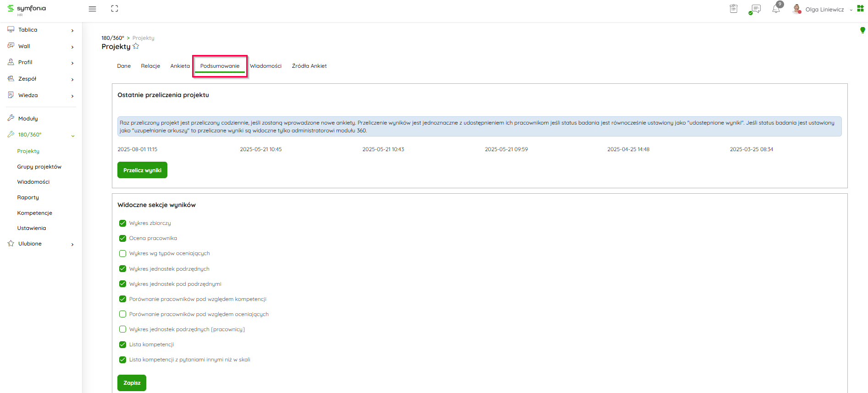The height and width of the screenshot is (393, 868).
Task: Toggle fullscreen mode icon
Action: pyautogui.click(x=115, y=9)
